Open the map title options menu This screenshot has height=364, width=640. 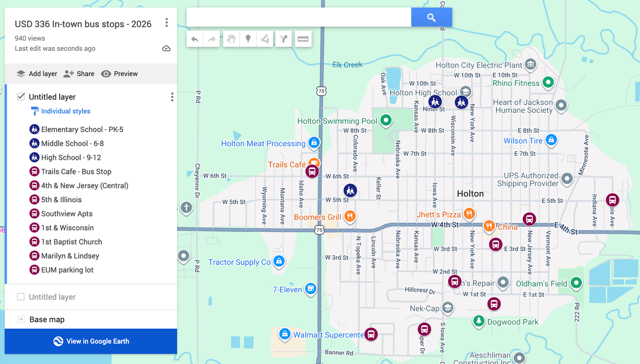(x=167, y=22)
